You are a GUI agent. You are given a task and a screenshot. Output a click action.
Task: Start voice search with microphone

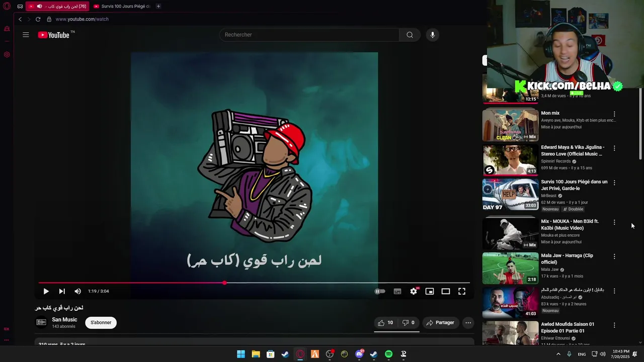(432, 35)
